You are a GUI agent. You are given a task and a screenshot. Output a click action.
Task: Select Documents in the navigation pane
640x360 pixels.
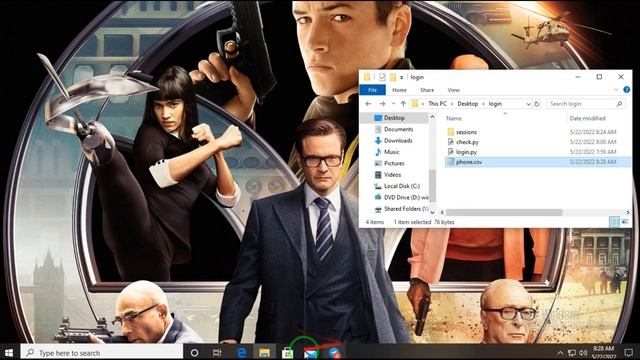point(398,129)
